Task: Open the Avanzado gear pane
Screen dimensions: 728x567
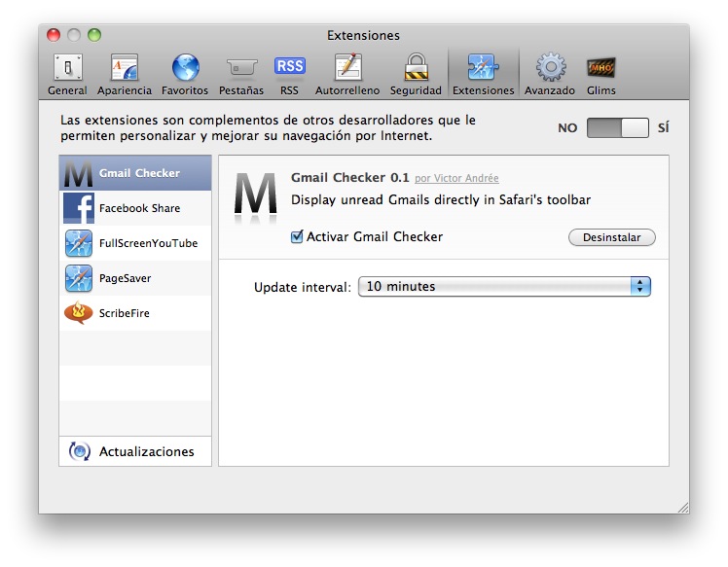Action: point(550,74)
